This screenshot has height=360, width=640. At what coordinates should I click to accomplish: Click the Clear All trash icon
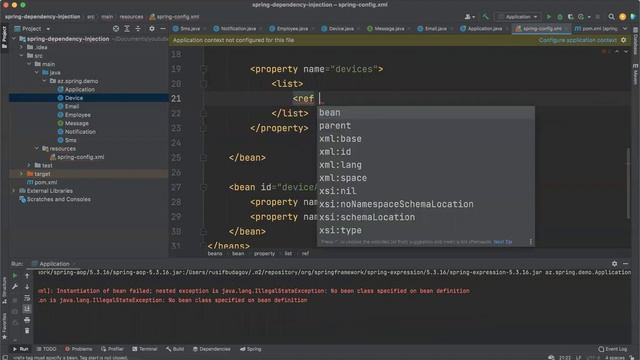click(x=27, y=331)
